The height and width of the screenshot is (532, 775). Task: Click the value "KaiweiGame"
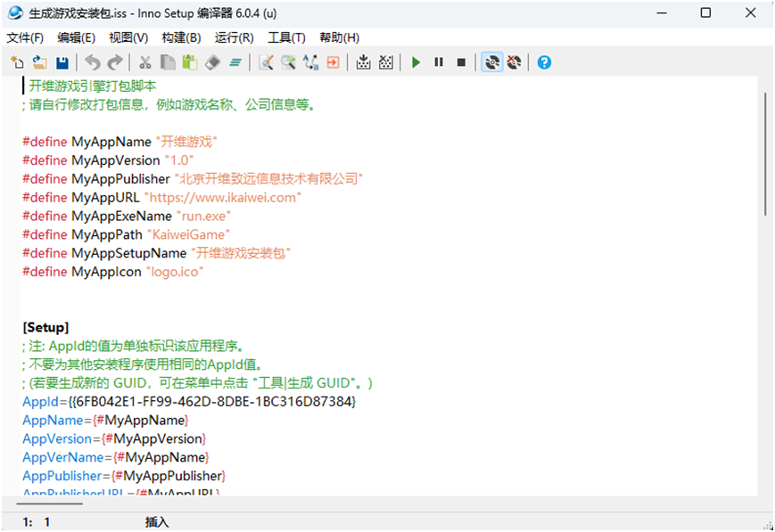(x=188, y=234)
